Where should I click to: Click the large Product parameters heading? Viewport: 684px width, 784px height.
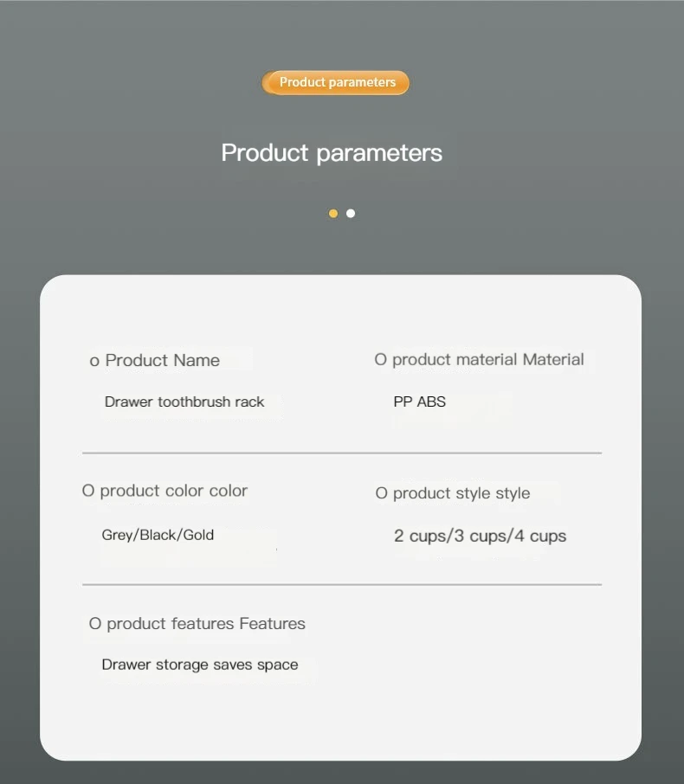click(x=332, y=153)
